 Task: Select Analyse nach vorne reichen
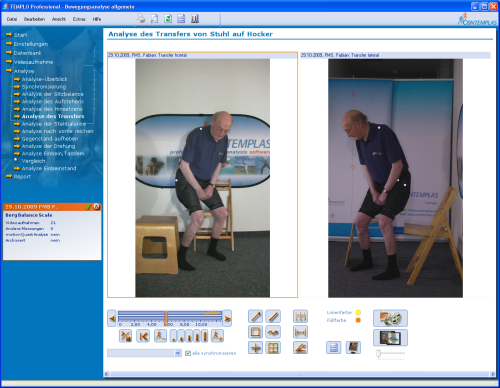tap(58, 131)
